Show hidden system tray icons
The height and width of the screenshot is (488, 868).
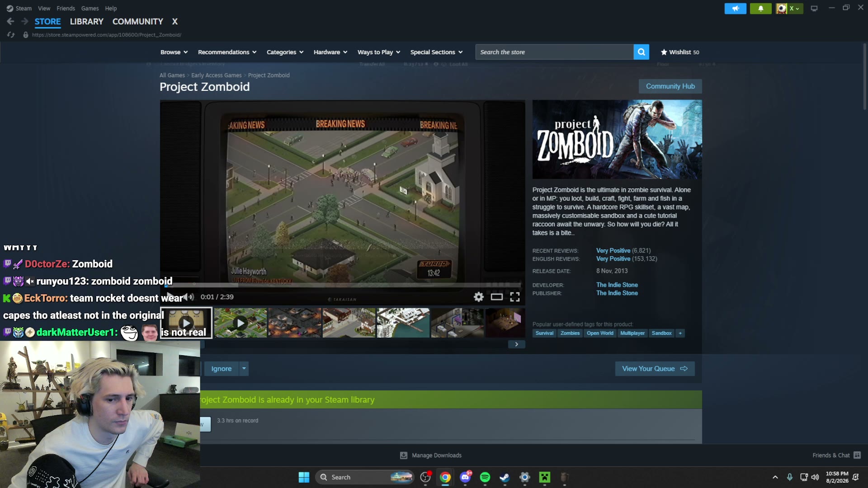click(x=775, y=477)
